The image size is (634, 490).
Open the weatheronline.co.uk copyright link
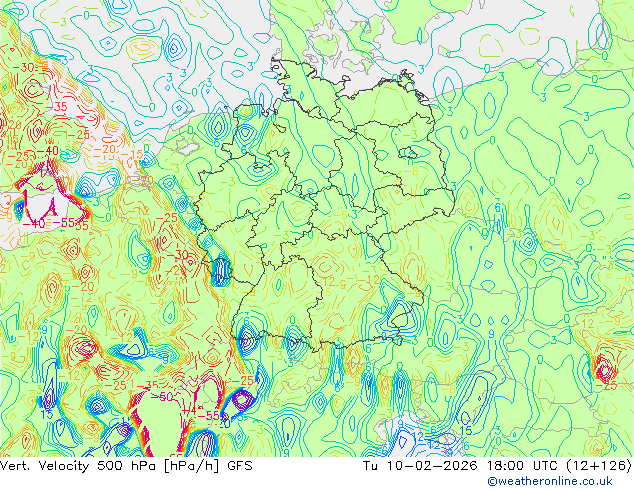[x=550, y=481]
